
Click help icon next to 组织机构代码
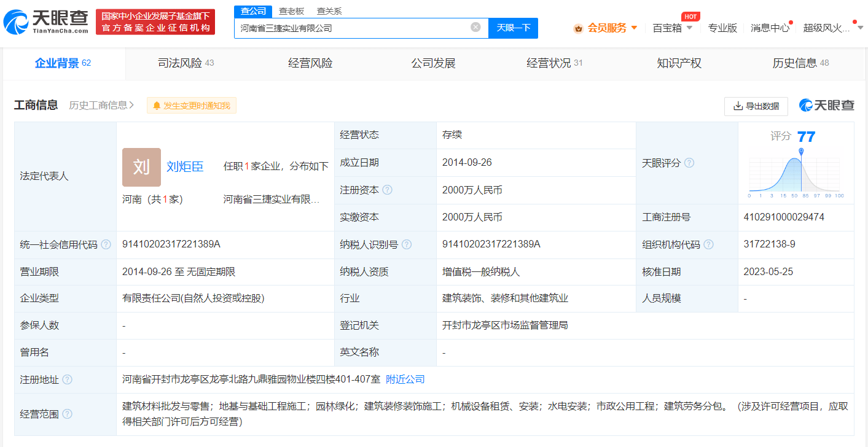click(x=708, y=244)
